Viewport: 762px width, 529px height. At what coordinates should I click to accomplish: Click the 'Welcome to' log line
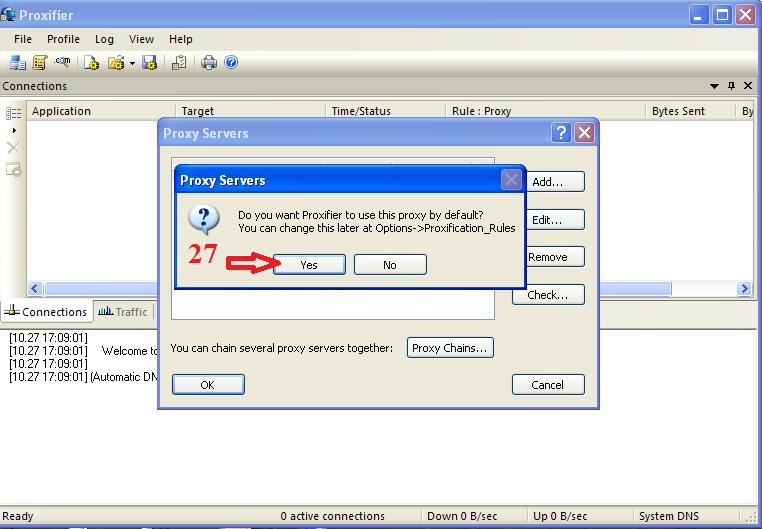84,351
